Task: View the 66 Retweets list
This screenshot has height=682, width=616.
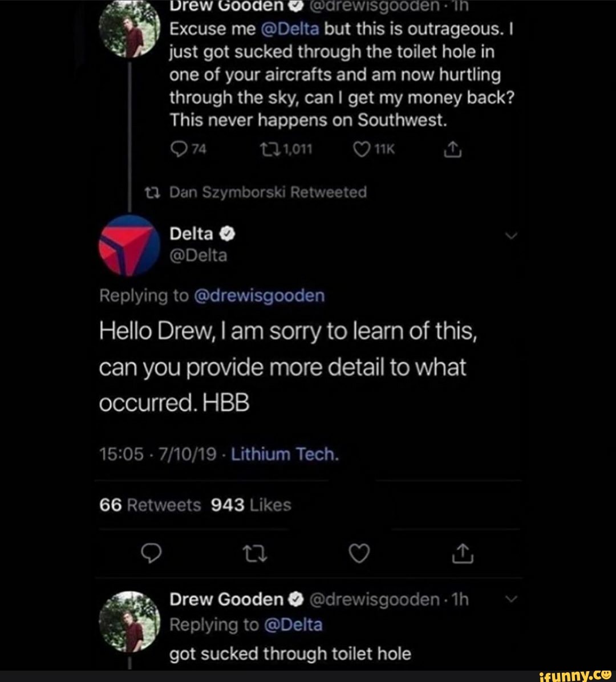Action: 151,505
